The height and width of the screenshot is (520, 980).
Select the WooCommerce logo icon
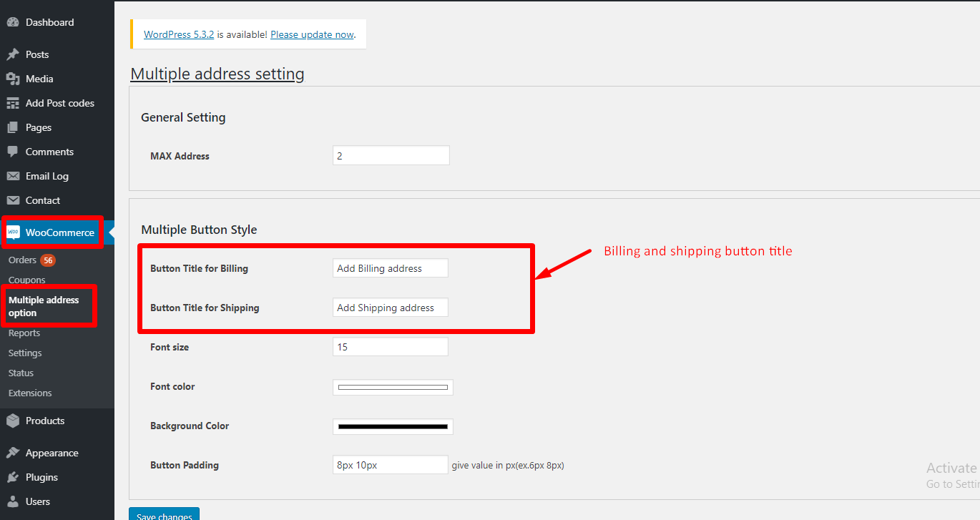[14, 232]
